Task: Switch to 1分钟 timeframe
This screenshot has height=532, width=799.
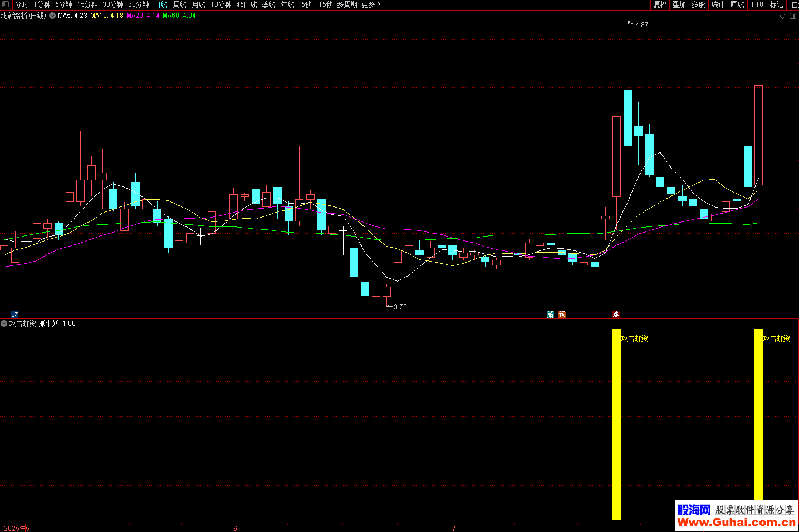Action: pyautogui.click(x=42, y=4)
